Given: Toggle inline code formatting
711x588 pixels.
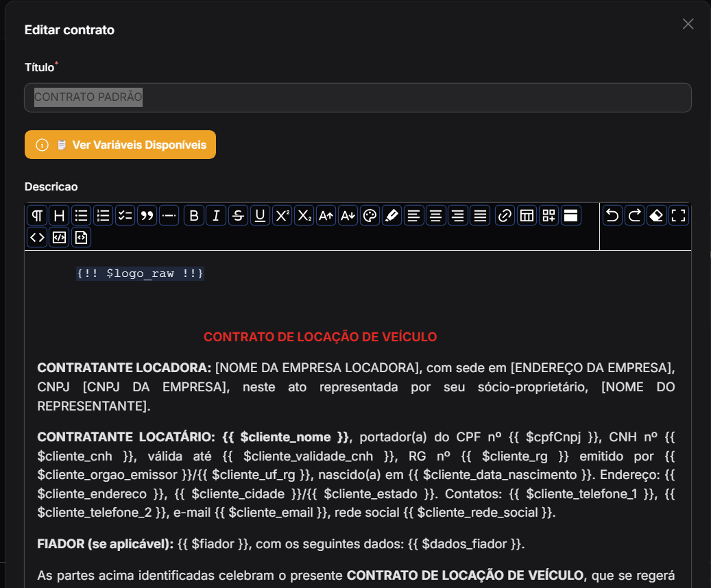Looking at the screenshot, I should coord(37,237).
